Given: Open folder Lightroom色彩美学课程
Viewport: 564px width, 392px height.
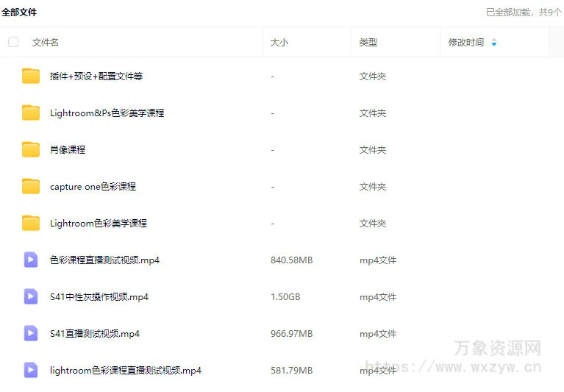Looking at the screenshot, I should pos(99,224).
